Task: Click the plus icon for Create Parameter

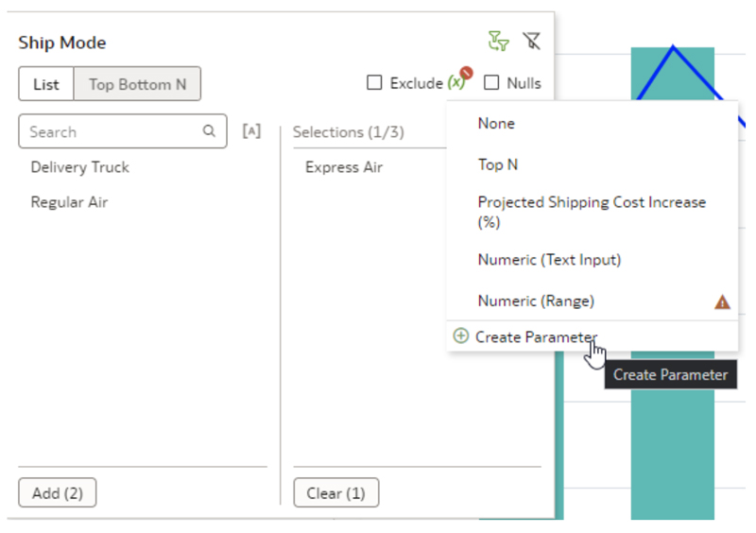Action: pyautogui.click(x=461, y=336)
